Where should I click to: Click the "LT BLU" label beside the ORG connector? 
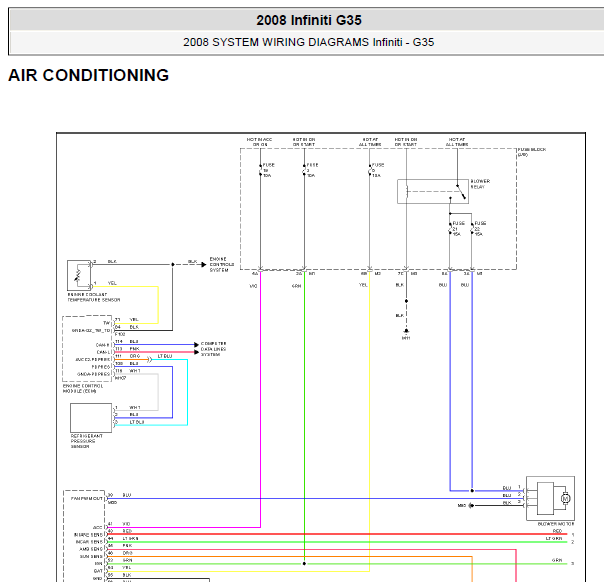(165, 356)
